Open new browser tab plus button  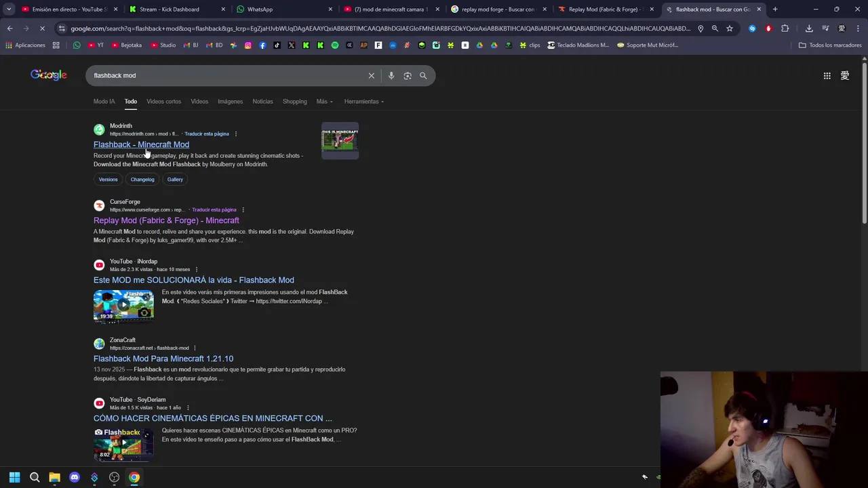tap(775, 9)
